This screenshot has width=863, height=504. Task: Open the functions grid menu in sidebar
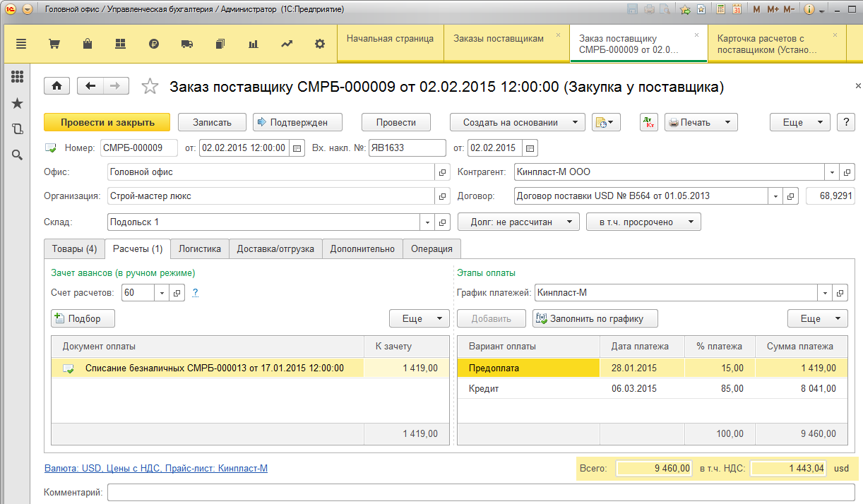click(18, 77)
